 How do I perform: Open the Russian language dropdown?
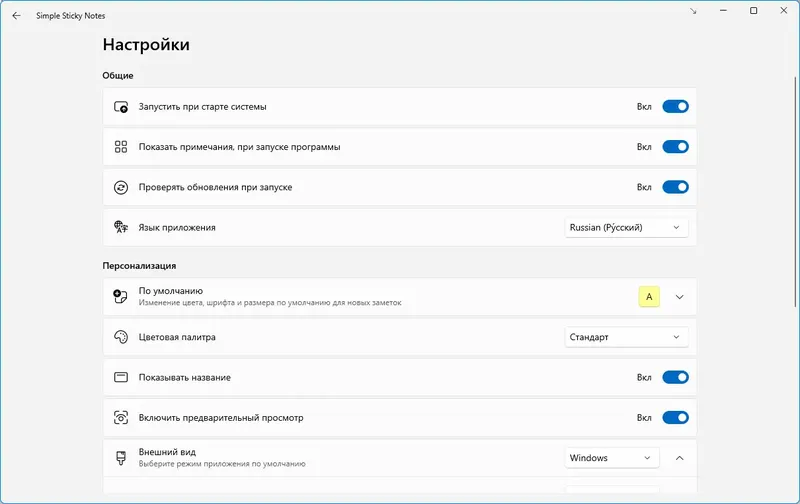(x=626, y=228)
